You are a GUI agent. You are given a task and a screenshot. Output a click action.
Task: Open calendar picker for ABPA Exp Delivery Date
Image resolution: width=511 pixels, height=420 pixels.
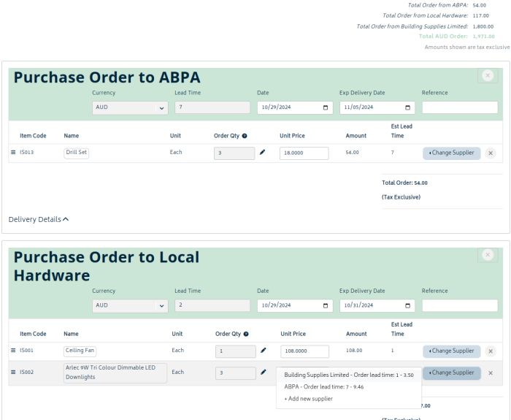click(407, 107)
